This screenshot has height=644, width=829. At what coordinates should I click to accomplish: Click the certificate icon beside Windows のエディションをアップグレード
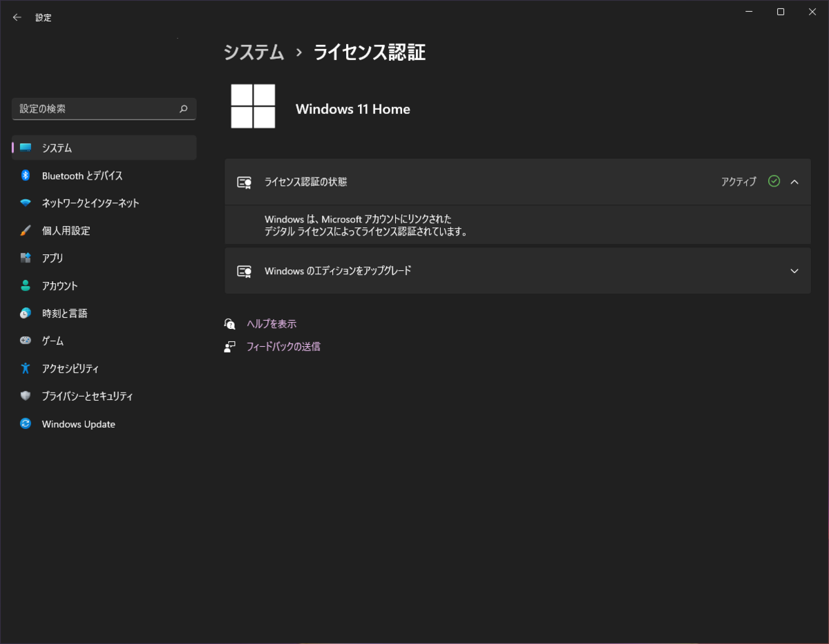pos(244,271)
